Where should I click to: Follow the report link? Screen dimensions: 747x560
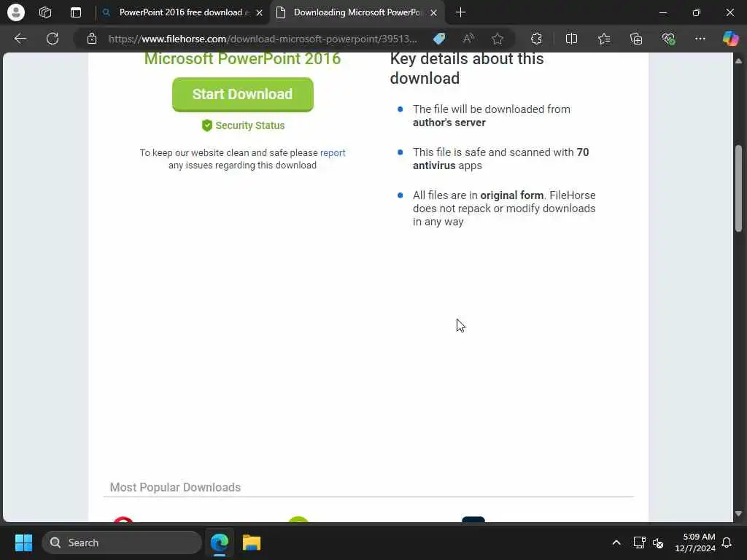tap(333, 153)
